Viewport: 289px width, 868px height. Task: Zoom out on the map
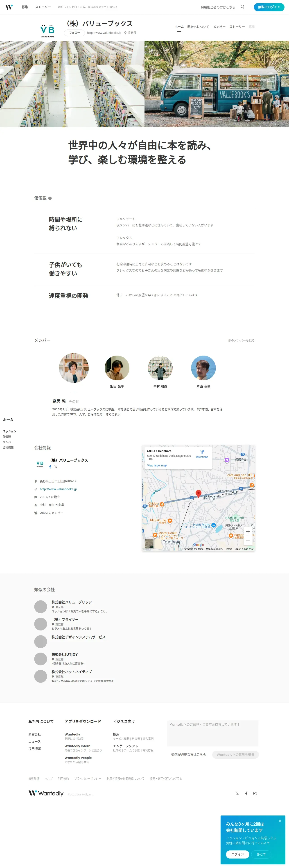pyautogui.click(x=248, y=541)
